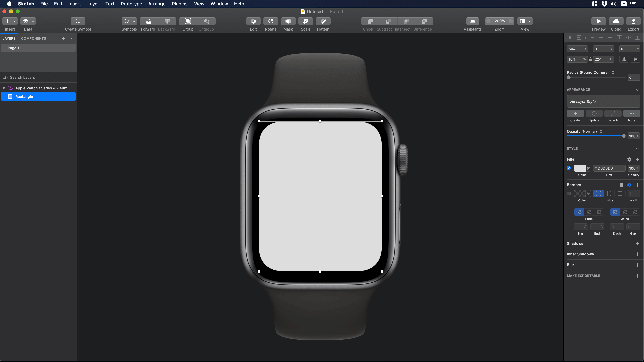Viewport: 644px width, 362px height.
Task: Collapse the Style section
Action: coord(637,148)
